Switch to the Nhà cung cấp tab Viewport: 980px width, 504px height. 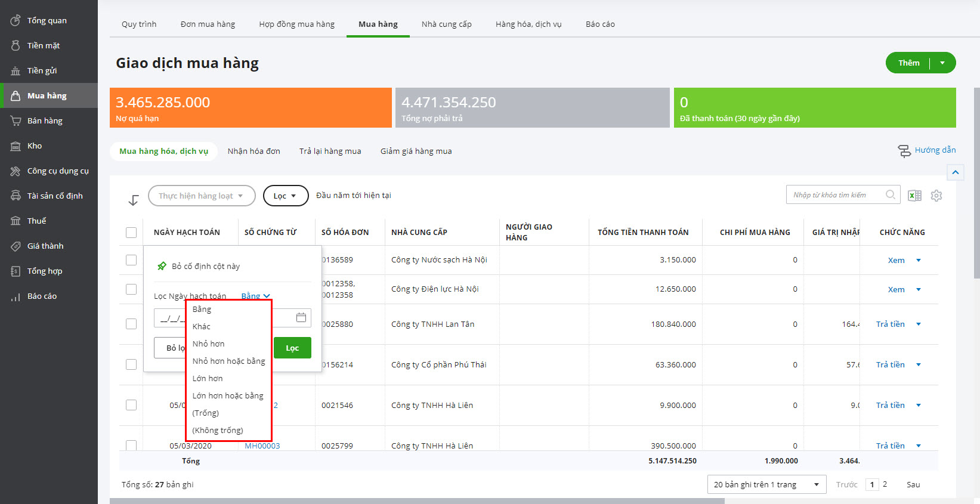pyautogui.click(x=446, y=24)
